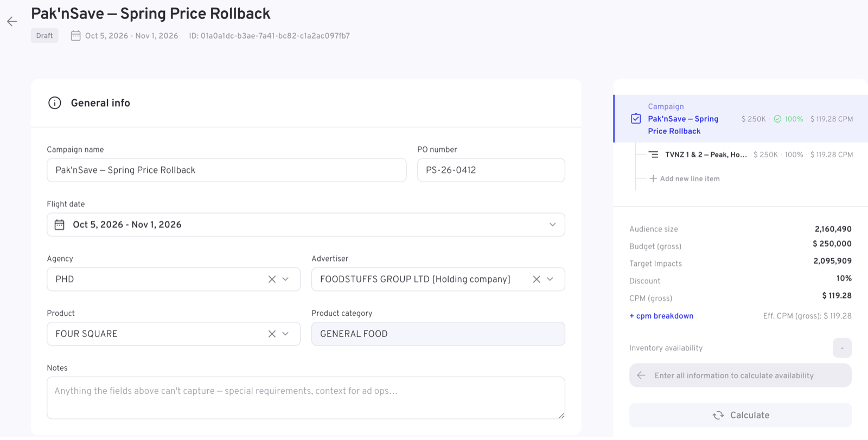Click the General info circle icon
868x440 pixels.
55,103
